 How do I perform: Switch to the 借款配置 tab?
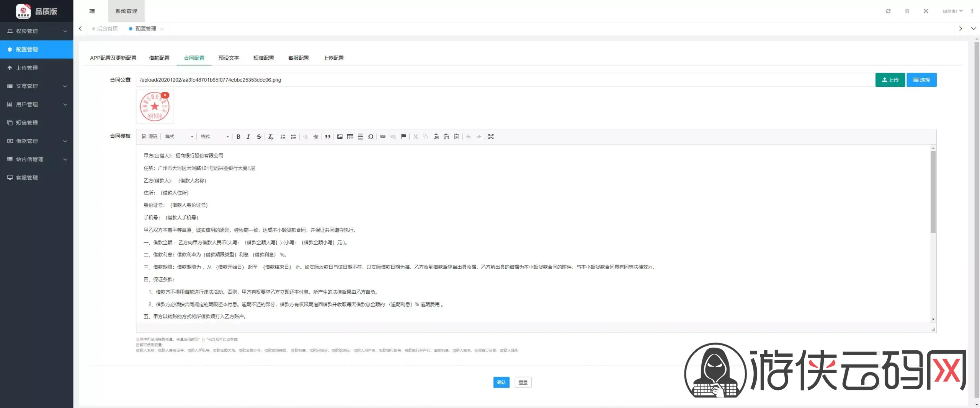(x=159, y=58)
